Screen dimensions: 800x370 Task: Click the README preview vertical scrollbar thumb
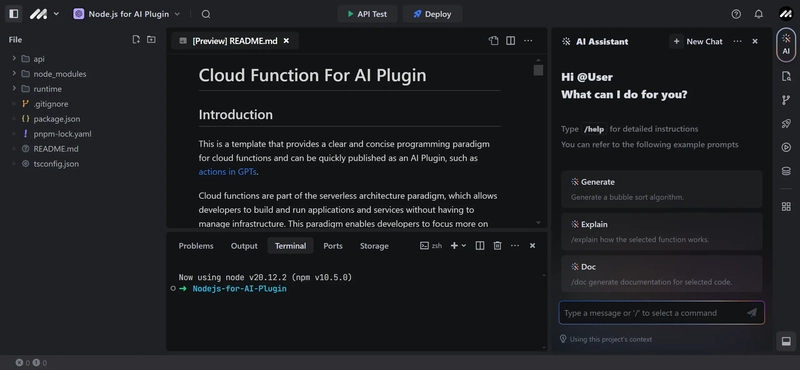tap(538, 70)
